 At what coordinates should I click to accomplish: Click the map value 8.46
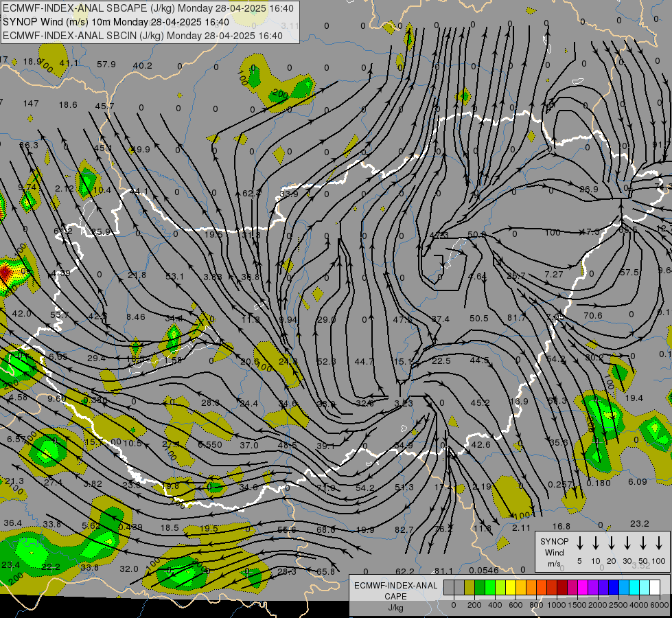coord(136,317)
